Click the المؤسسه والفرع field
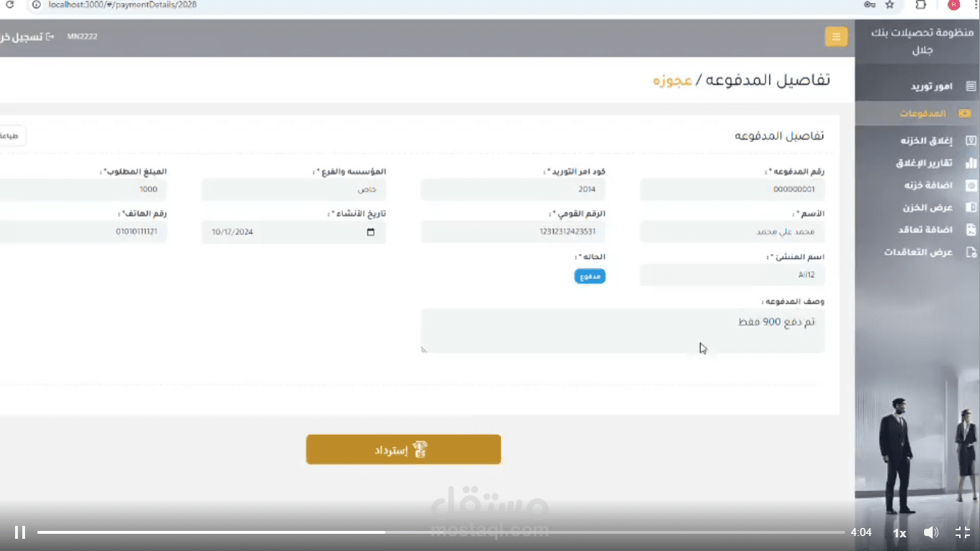The image size is (980, 551). 294,189
